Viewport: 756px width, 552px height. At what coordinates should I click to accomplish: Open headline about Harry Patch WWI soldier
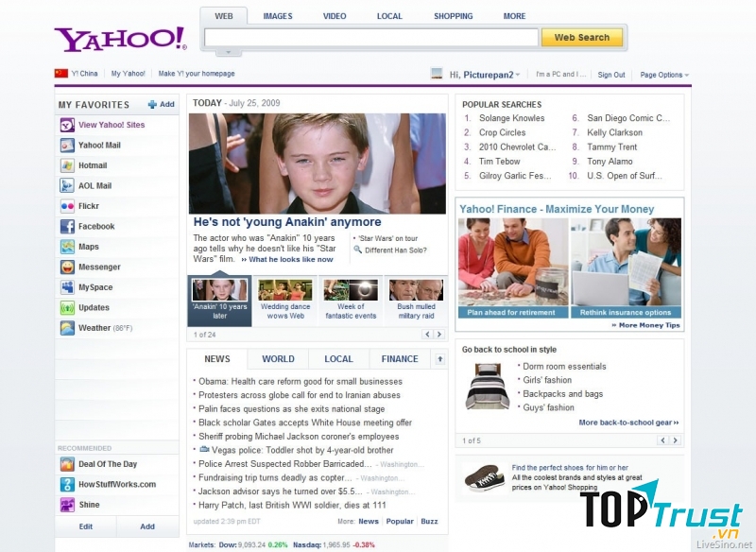(x=292, y=506)
